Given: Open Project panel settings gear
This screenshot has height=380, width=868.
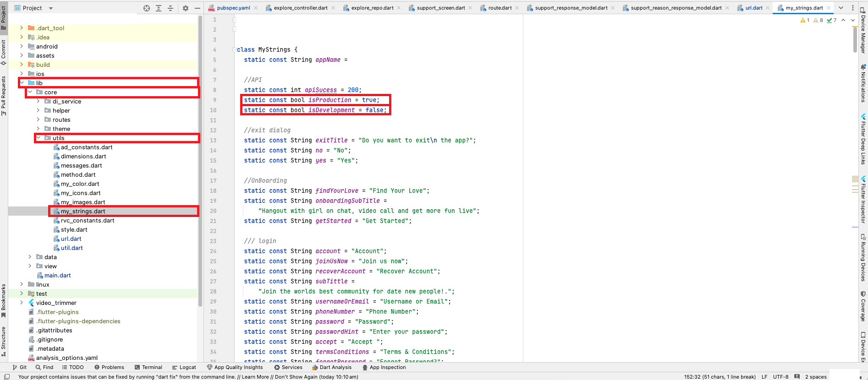Looking at the screenshot, I should (186, 8).
